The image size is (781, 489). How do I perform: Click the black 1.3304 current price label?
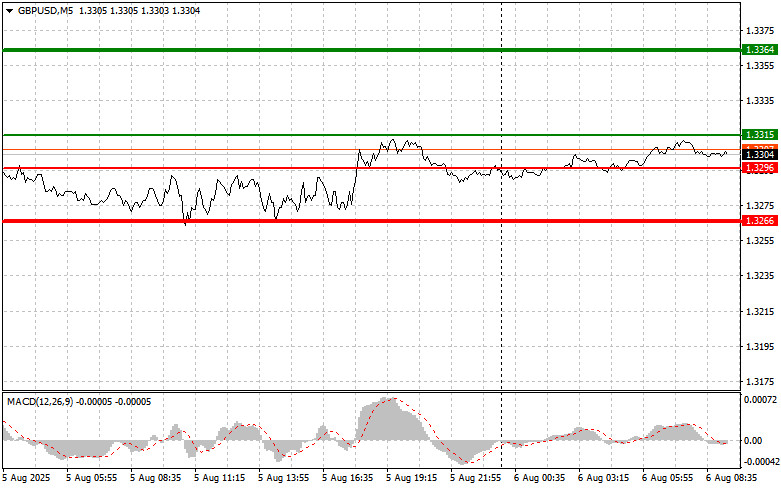tap(756, 155)
